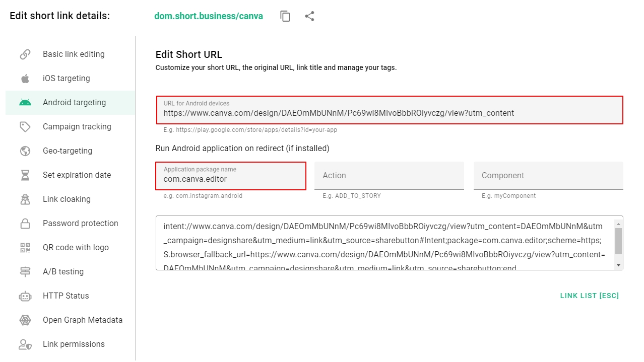
Task: Switch to Basic link editing section
Action: pyautogui.click(x=74, y=54)
